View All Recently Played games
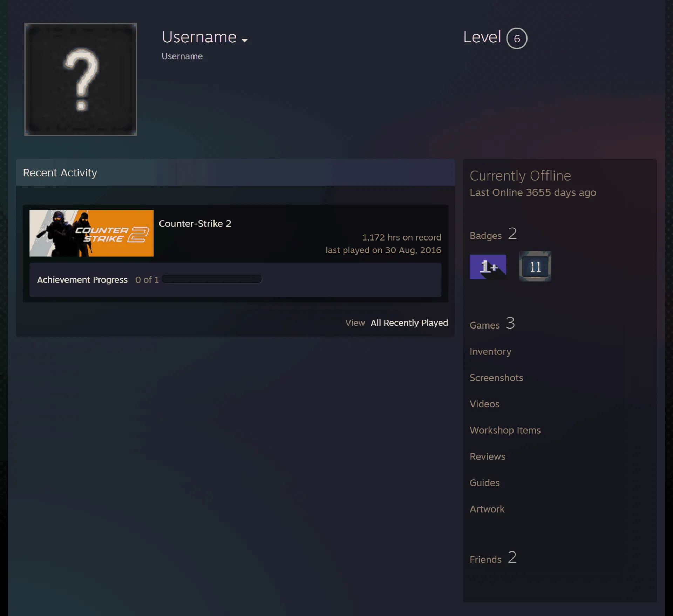The height and width of the screenshot is (616, 673). (409, 323)
